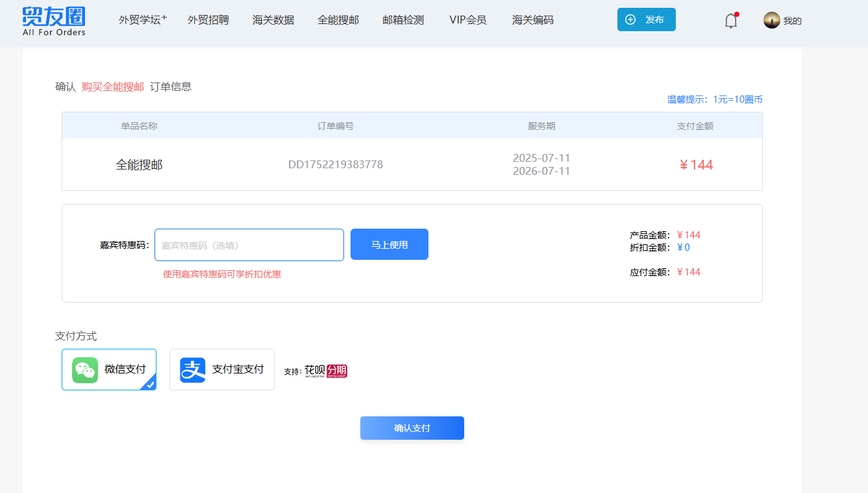Click the plus icon in 发布 button
The height and width of the screenshot is (493, 868).
630,19
